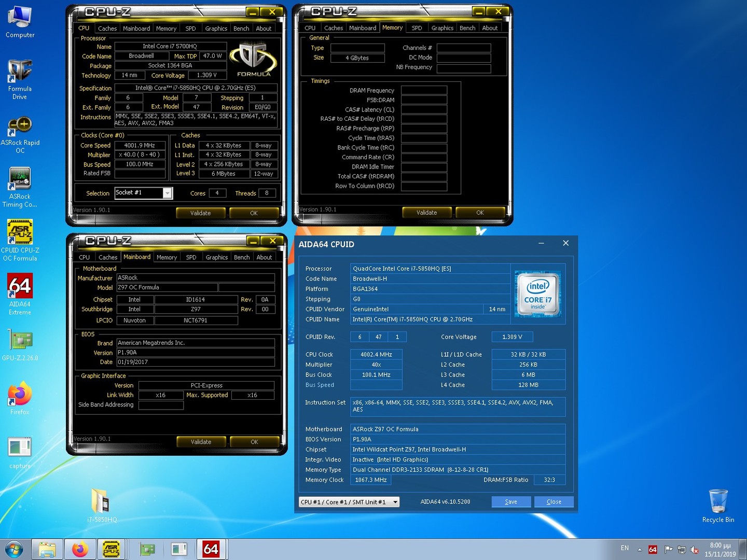The image size is (747, 560).
Task: Click the AIDA64 CPU Clock 4002.4 MHz value
Action: coord(377,355)
